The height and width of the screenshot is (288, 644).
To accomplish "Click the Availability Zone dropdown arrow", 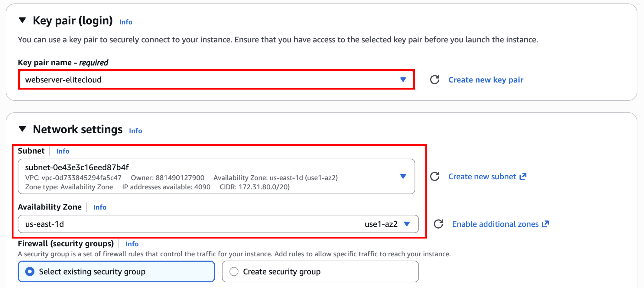I will click(x=407, y=224).
